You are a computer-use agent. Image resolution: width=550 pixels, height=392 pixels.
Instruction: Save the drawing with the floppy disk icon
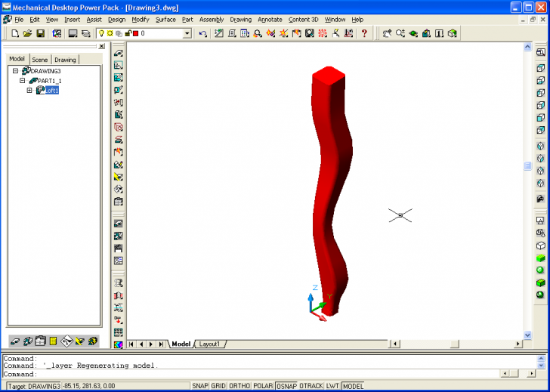[x=41, y=33]
